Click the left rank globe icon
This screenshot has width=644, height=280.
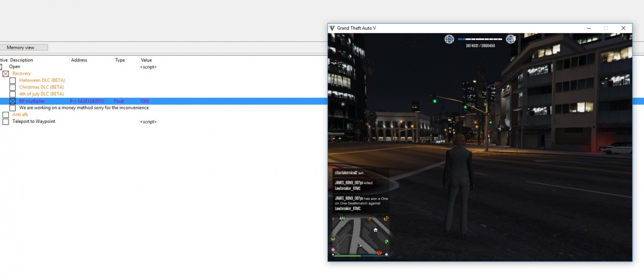[x=449, y=39]
